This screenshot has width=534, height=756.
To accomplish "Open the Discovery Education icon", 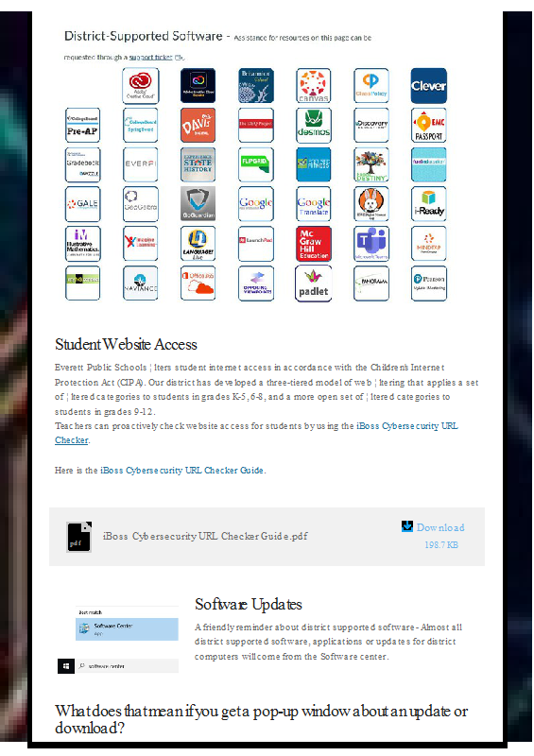I will (x=370, y=126).
